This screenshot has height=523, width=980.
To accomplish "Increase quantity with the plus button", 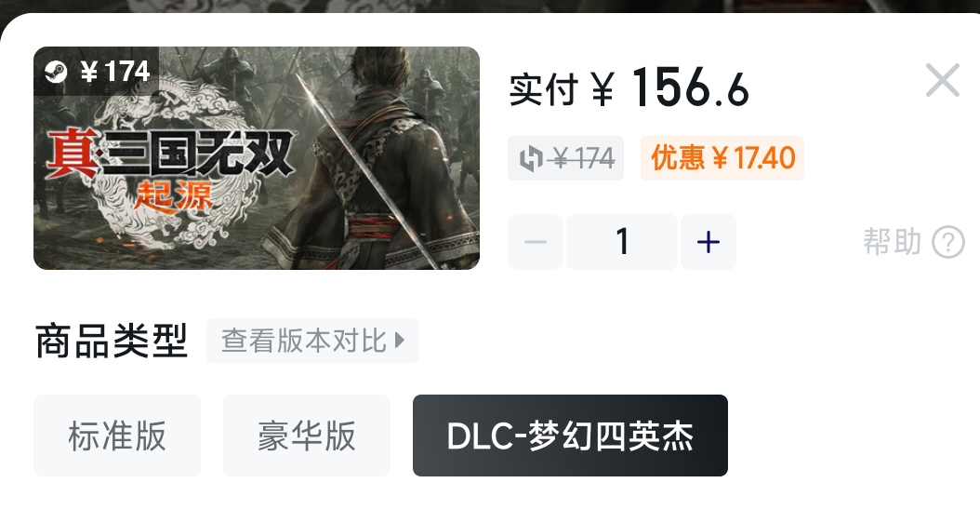I will [x=709, y=242].
